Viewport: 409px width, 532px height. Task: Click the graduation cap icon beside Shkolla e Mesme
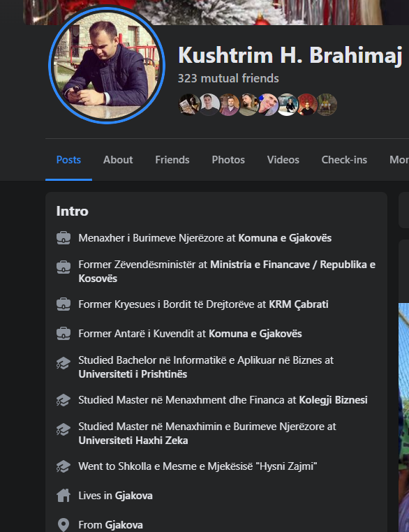[x=64, y=466]
